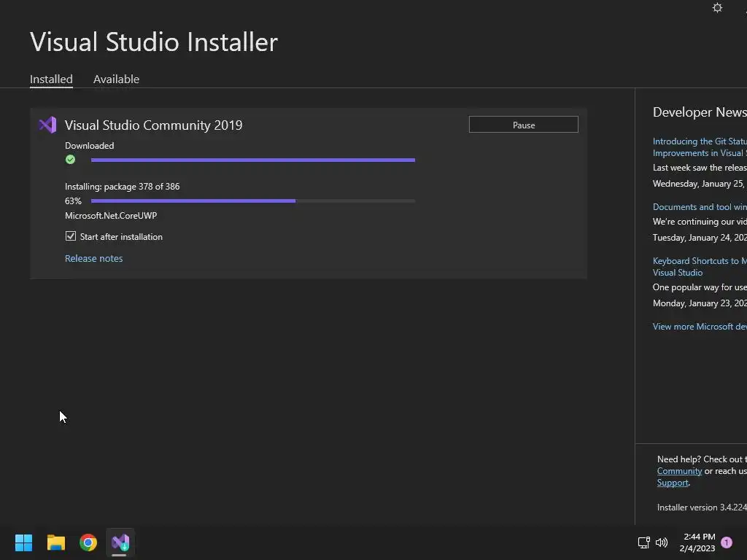The height and width of the screenshot is (560, 747).
Task: Select the Installed tab
Action: (x=52, y=79)
